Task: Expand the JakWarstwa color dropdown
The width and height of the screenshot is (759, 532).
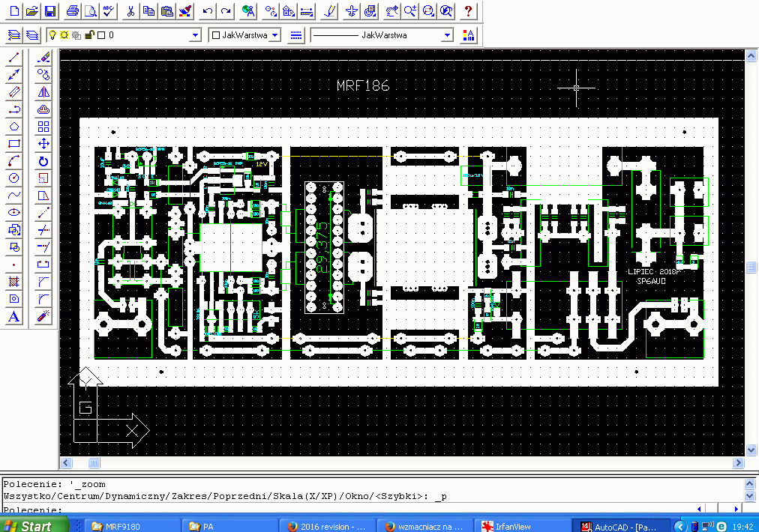Action: click(x=274, y=35)
